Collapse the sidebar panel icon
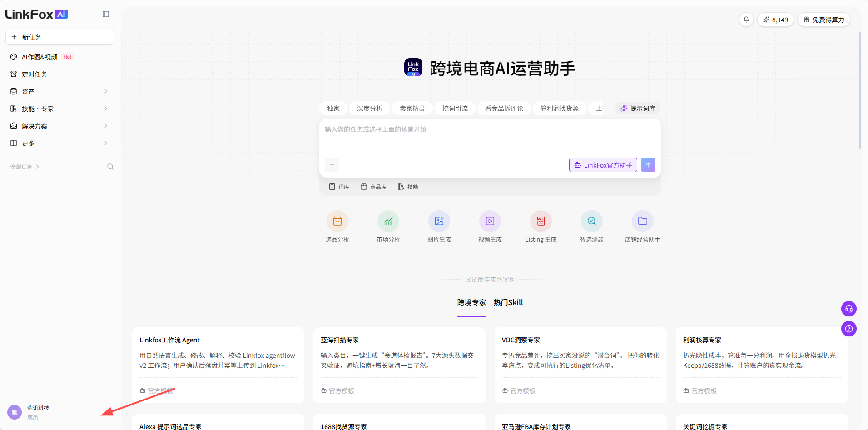Screen dimensions: 868x430 coord(106,14)
